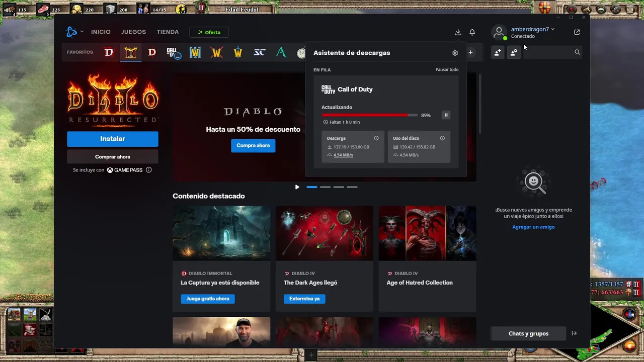Click the profile avatar icon
The height and width of the screenshot is (362, 644).
click(499, 33)
